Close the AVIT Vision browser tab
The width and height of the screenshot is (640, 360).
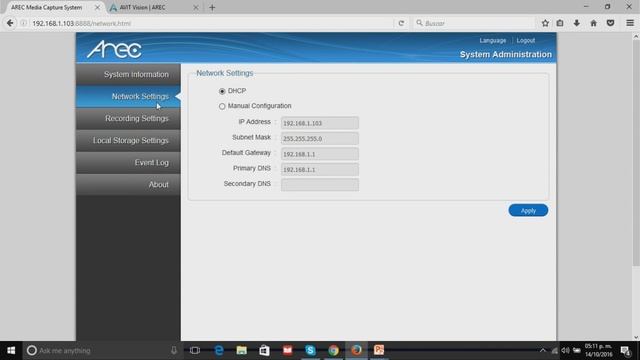point(196,7)
